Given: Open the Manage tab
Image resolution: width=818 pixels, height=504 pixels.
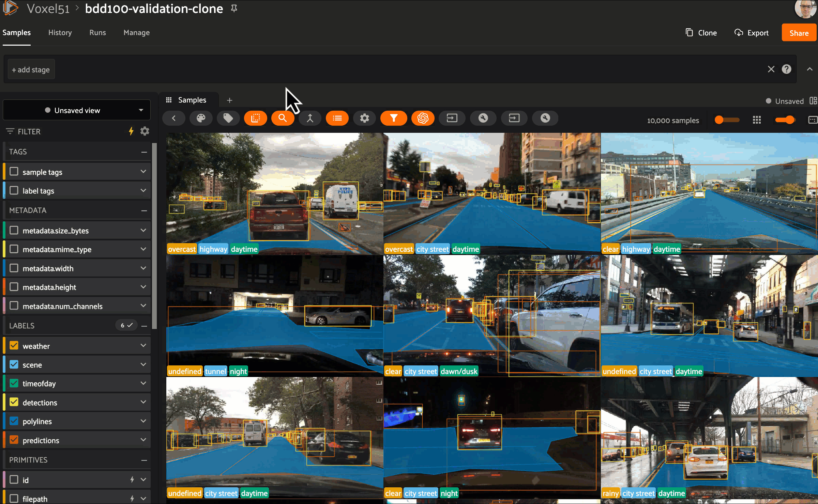Looking at the screenshot, I should coord(136,33).
